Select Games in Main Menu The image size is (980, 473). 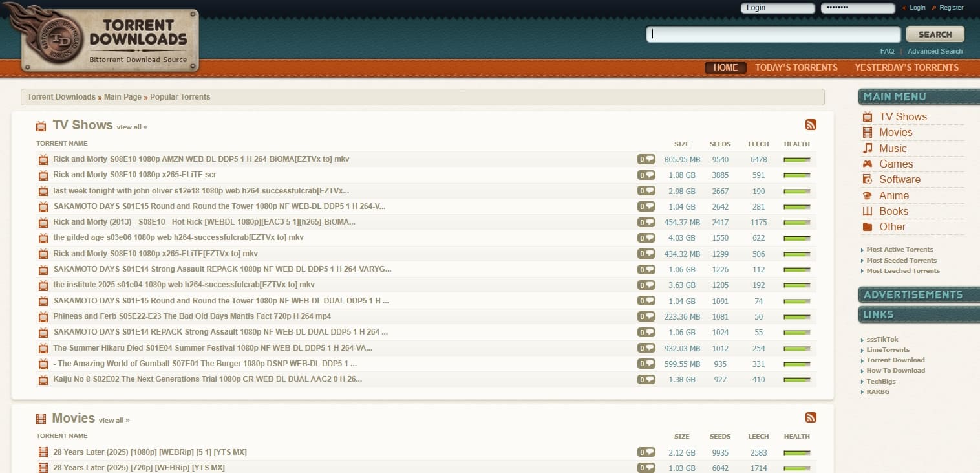[x=896, y=164]
